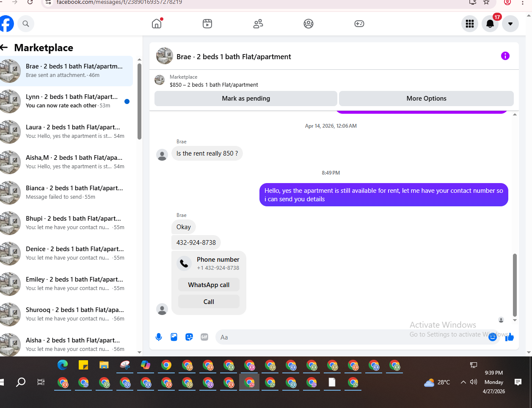
Task: Click the phone handset icon in card
Action: click(184, 263)
